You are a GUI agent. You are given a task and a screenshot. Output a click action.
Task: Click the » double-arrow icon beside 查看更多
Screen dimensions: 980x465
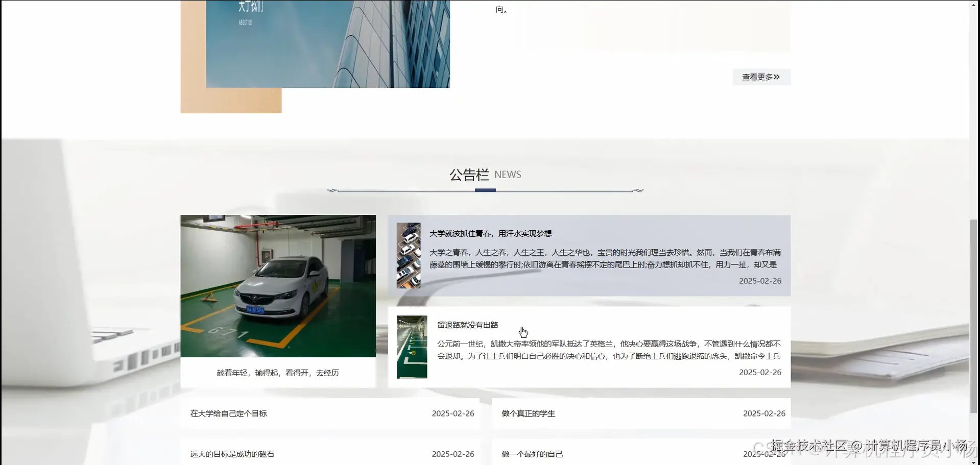(x=777, y=77)
